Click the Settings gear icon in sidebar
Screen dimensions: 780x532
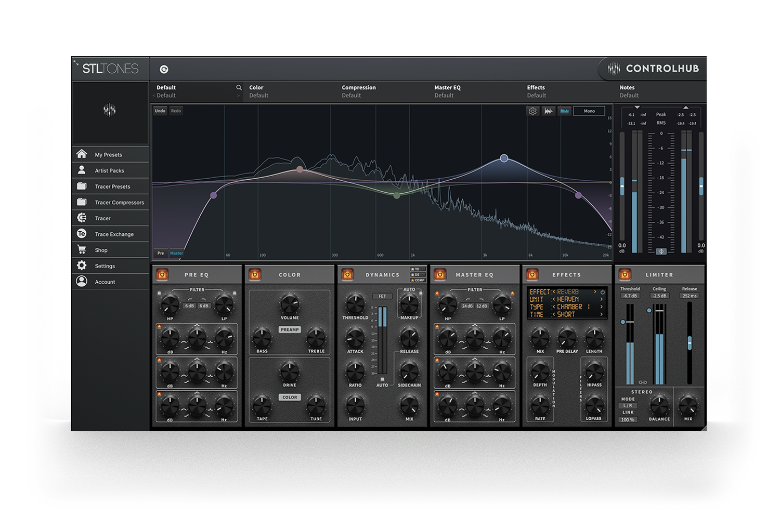click(82, 265)
